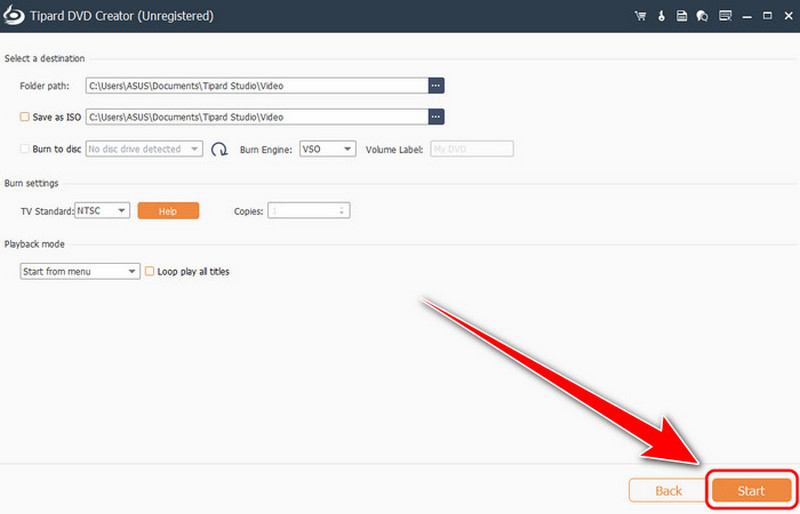Browse for Save as ISO path
This screenshot has height=514, width=800.
tap(436, 117)
